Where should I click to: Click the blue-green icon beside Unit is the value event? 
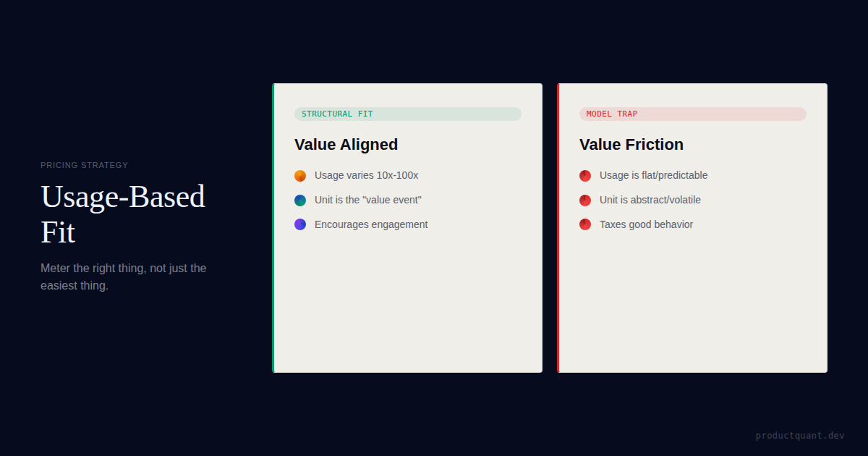[300, 200]
